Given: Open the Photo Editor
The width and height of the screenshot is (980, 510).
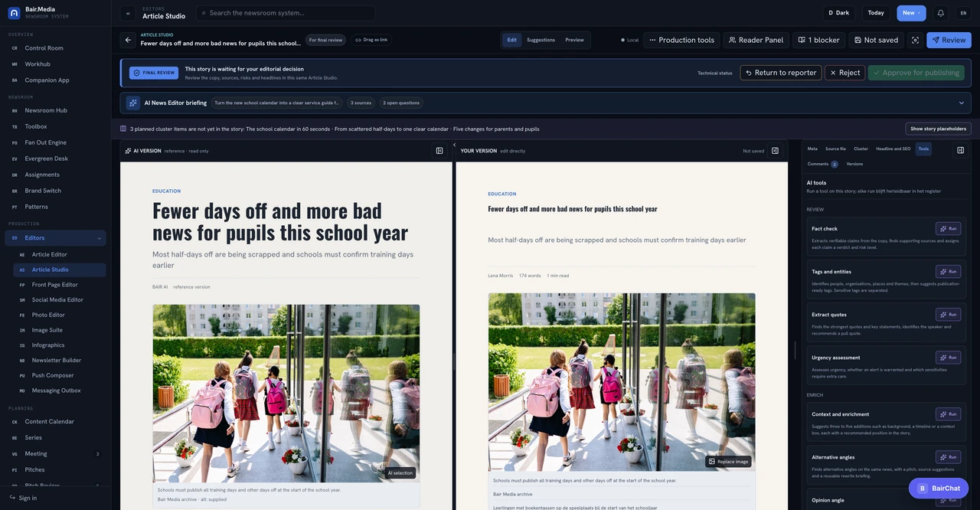Looking at the screenshot, I should pyautogui.click(x=60, y=315).
